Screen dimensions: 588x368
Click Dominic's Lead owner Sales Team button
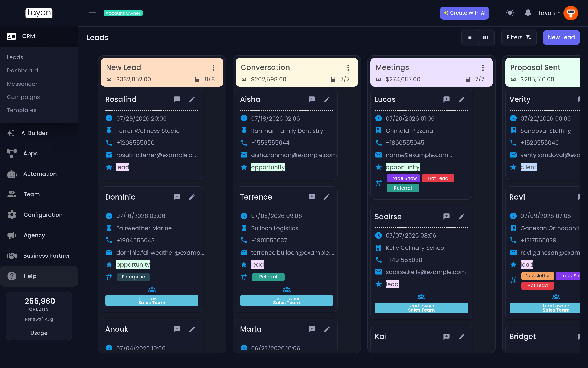tap(152, 301)
